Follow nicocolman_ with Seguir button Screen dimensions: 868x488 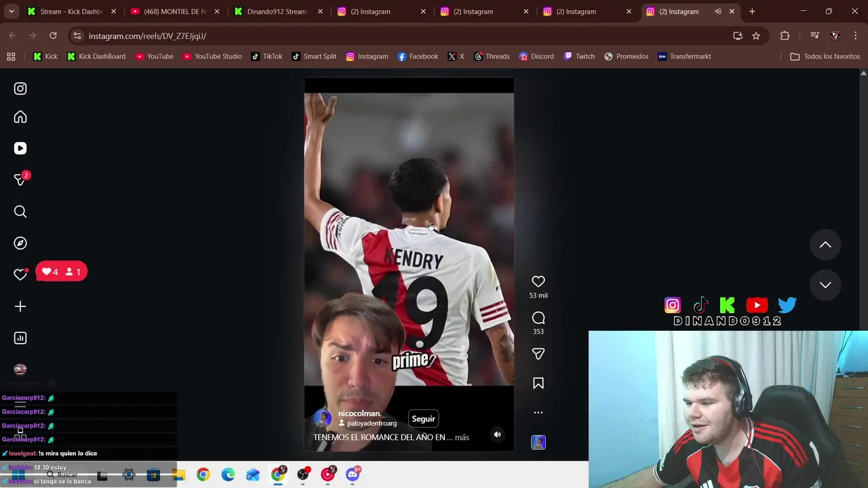(x=423, y=419)
